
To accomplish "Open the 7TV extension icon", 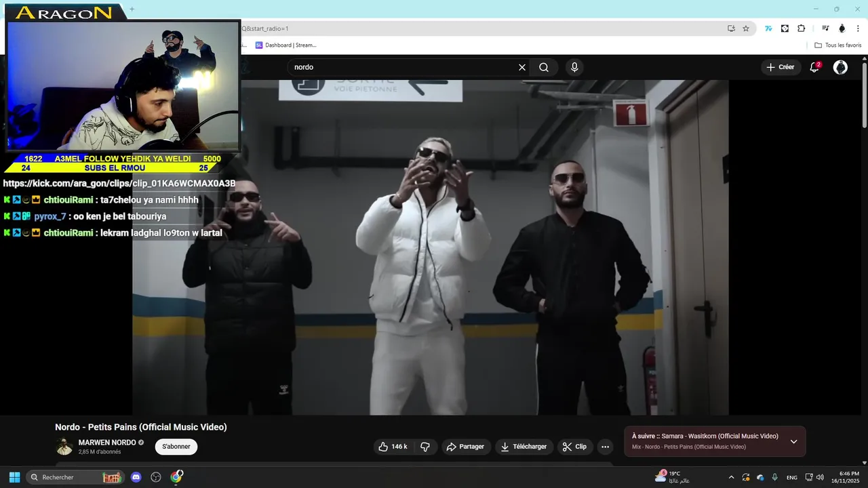I will coord(768,28).
